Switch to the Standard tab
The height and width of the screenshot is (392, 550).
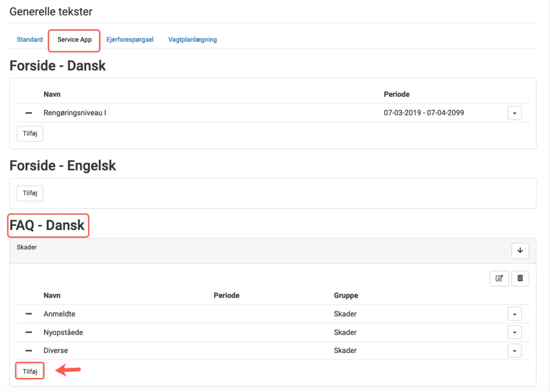pos(30,40)
